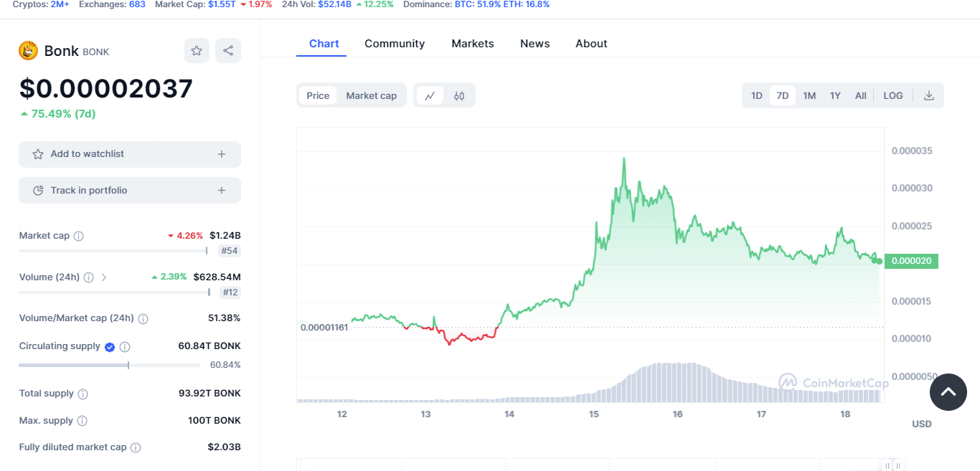This screenshot has width=980, height=471.
Task: Click the #12 volume rank badge
Action: [230, 292]
